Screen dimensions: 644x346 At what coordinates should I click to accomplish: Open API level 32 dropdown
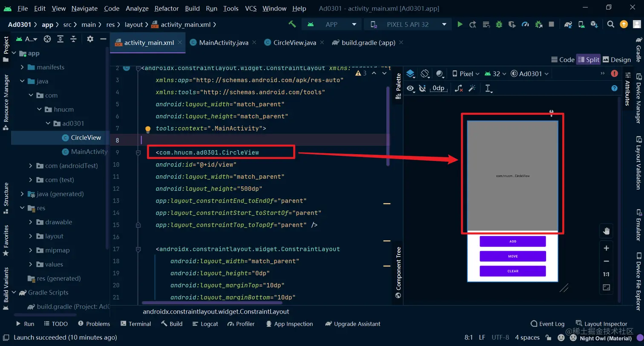point(495,74)
